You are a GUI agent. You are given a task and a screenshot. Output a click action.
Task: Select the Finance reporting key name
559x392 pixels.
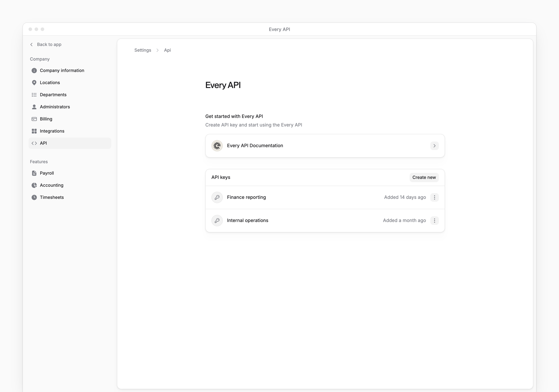(246, 197)
